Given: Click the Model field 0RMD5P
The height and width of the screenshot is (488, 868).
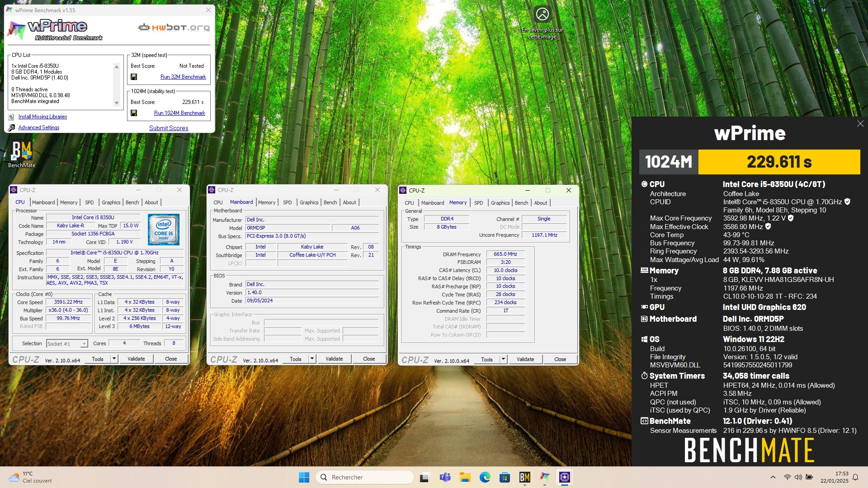Looking at the screenshot, I should [288, 228].
